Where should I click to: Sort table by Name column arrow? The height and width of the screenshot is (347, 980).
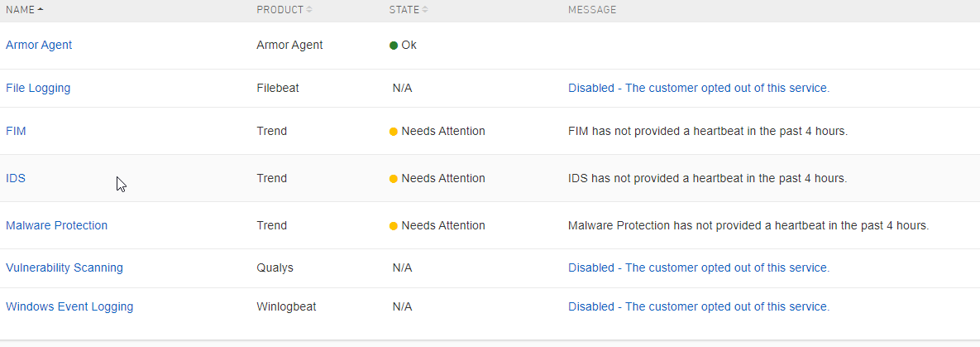pos(41,9)
